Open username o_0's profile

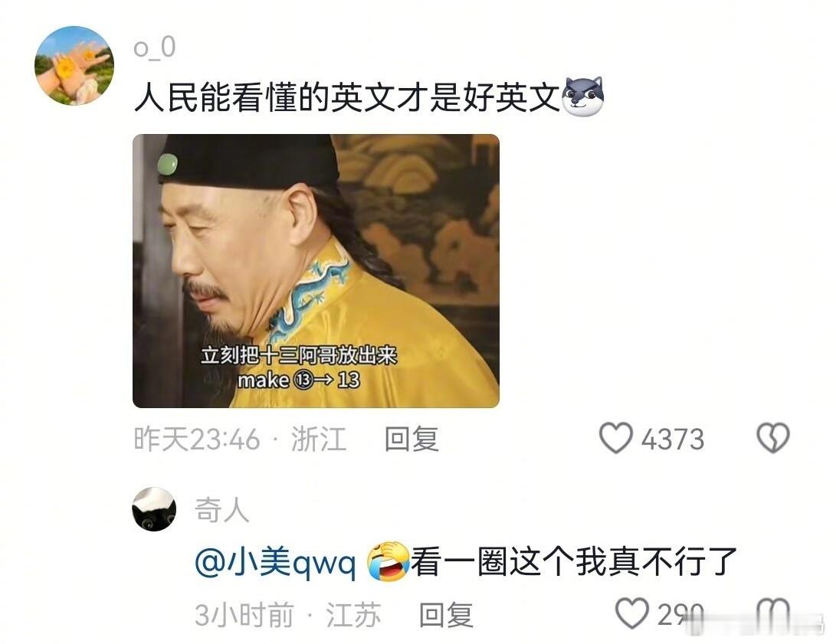click(154, 47)
